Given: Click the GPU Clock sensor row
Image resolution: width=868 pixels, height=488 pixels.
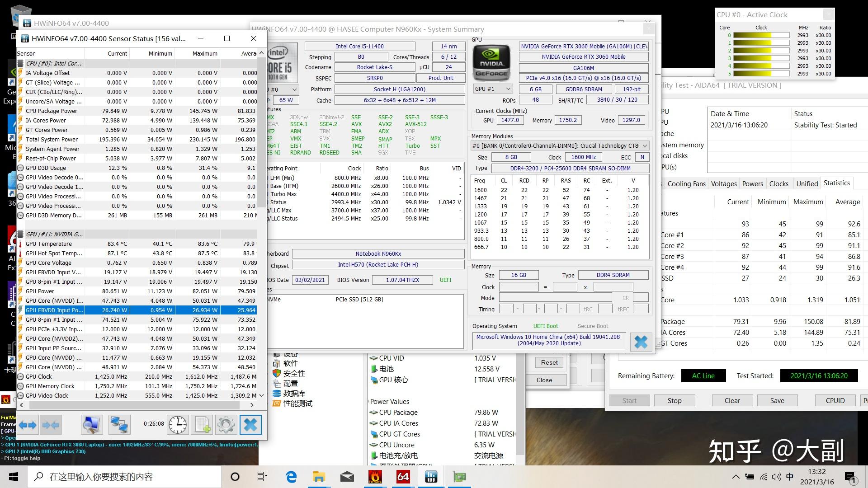Looking at the screenshot, I should coord(137,376).
